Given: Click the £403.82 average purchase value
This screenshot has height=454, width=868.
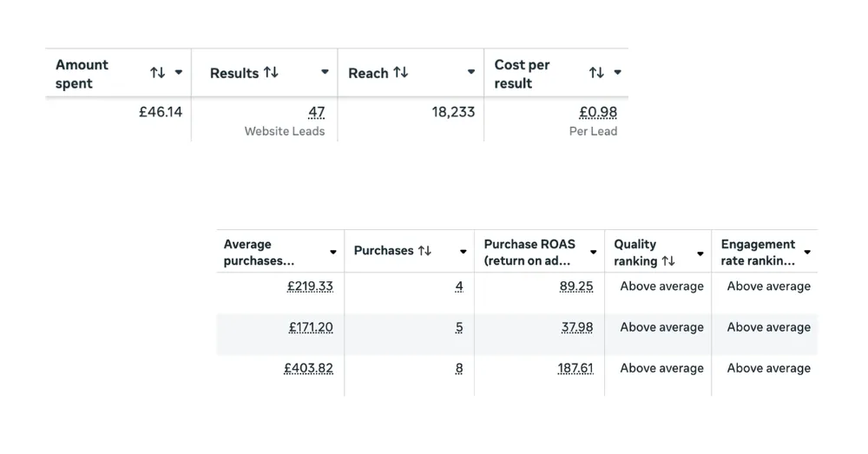Looking at the screenshot, I should (x=308, y=368).
